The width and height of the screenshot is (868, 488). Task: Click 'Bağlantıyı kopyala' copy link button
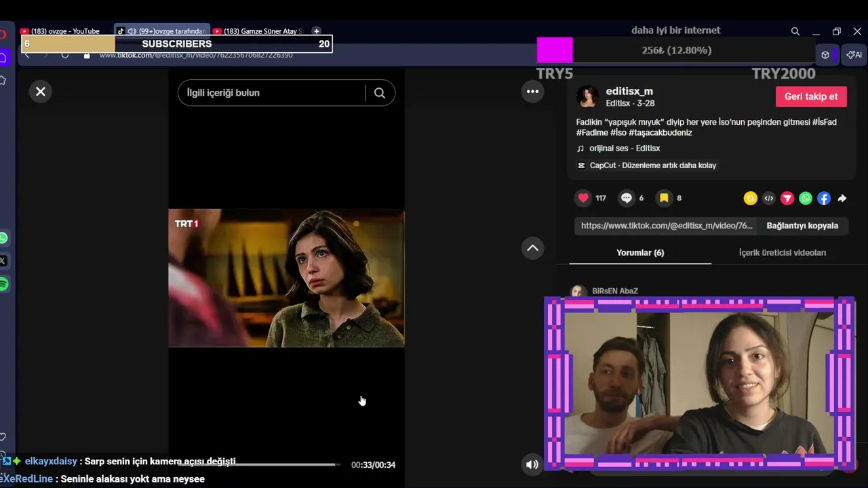[802, 226]
